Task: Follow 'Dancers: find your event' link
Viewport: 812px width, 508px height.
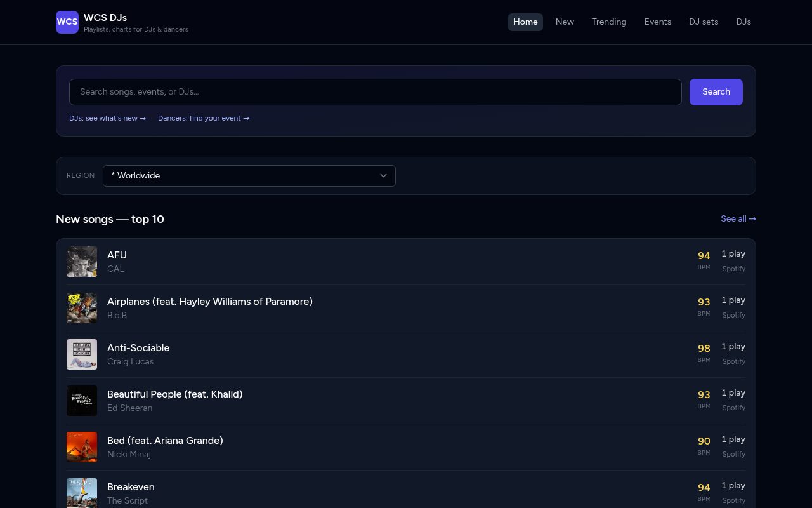Action: point(204,118)
